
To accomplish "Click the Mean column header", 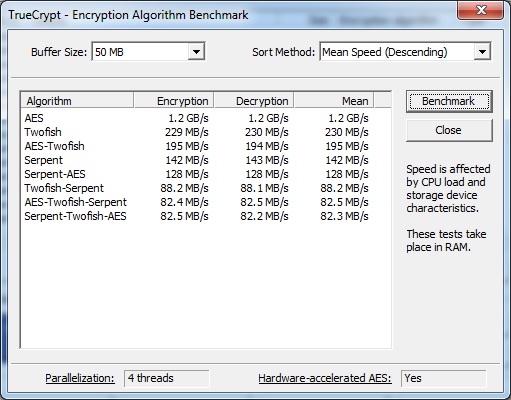I will (x=334, y=101).
